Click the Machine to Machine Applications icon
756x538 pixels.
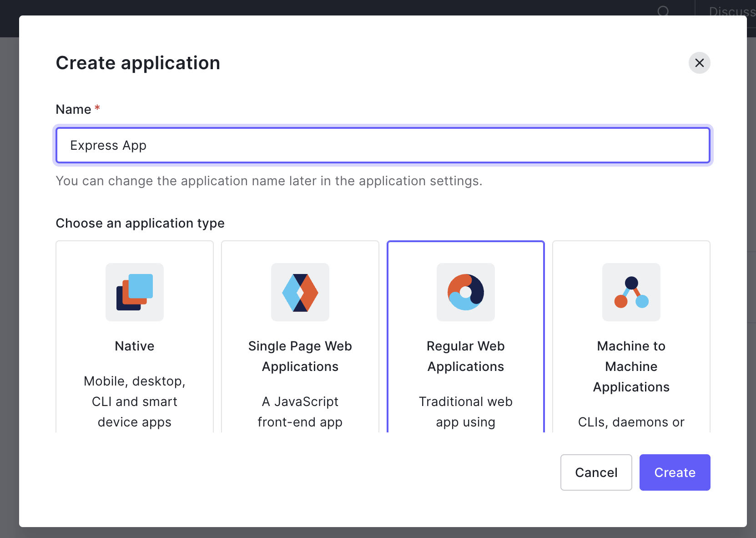click(631, 292)
